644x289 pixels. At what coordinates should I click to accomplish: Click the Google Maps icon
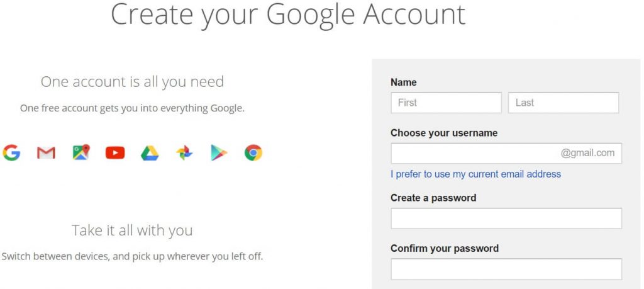[81, 152]
